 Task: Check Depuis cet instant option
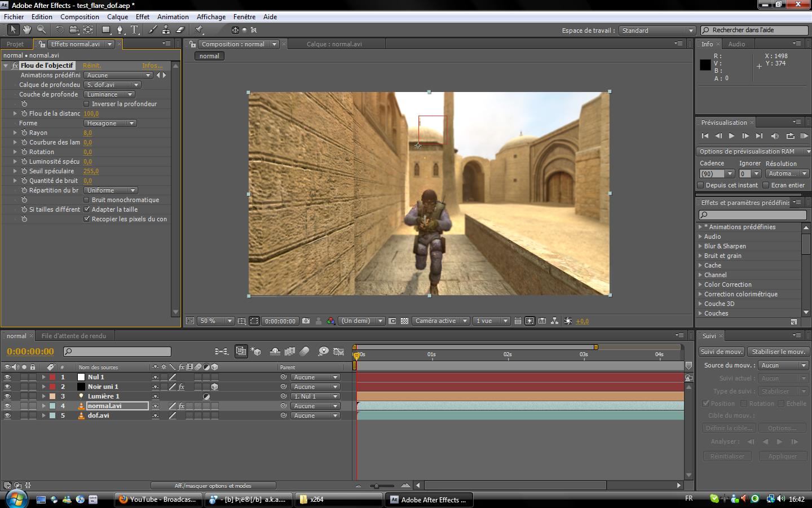[700, 185]
